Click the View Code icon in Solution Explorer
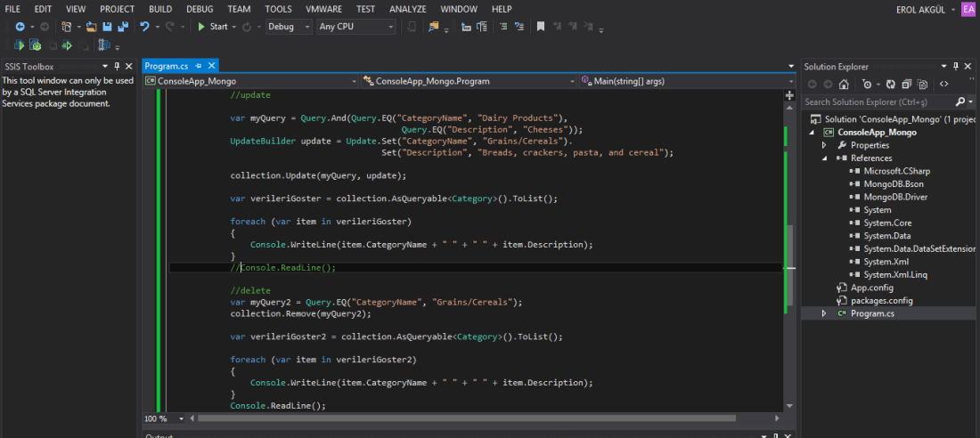The width and height of the screenshot is (980, 438). click(943, 85)
